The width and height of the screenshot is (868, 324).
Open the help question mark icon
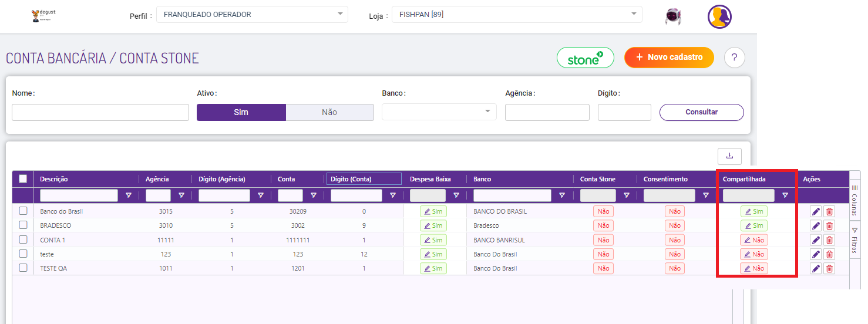tap(734, 58)
